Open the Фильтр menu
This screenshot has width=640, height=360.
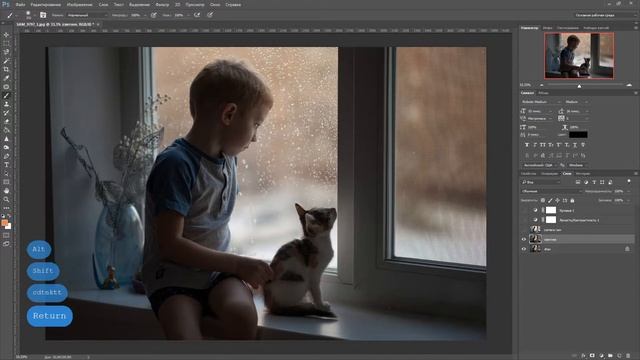(162, 4)
